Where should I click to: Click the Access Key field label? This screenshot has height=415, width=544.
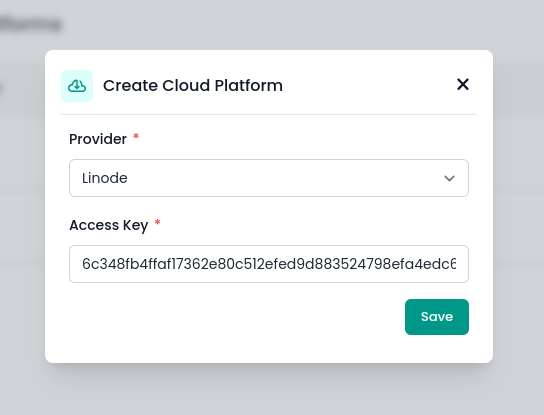[109, 226]
